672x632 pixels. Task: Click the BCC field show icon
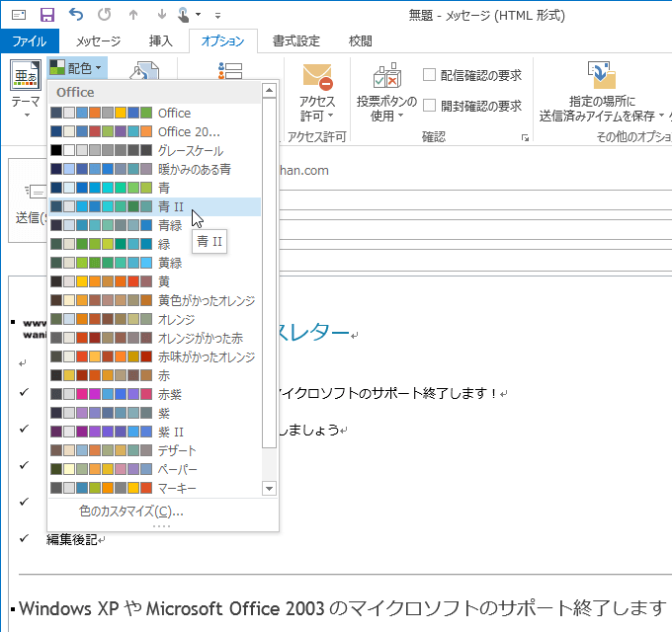[230, 71]
